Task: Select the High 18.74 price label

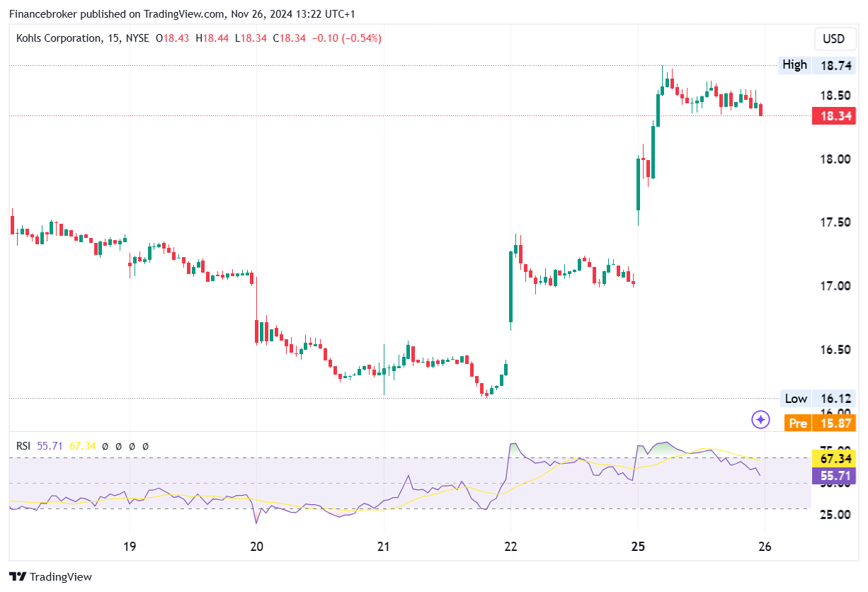Action: point(816,65)
